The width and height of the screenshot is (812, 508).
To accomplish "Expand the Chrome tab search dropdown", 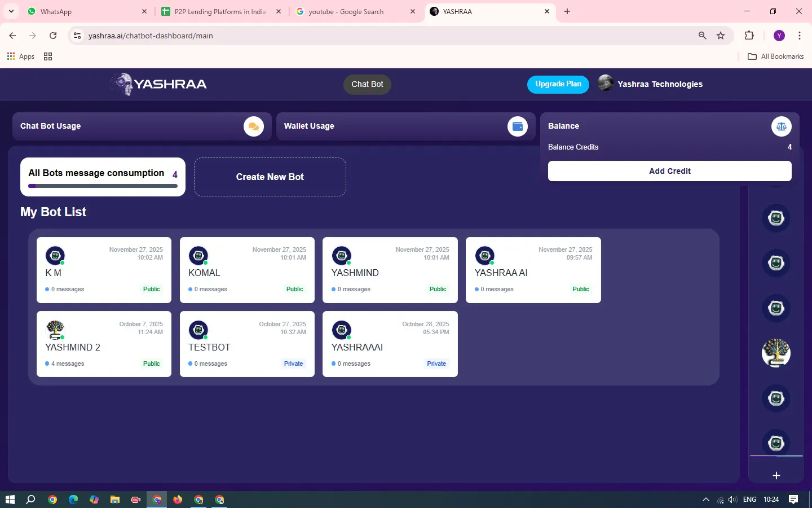I will coord(11,11).
